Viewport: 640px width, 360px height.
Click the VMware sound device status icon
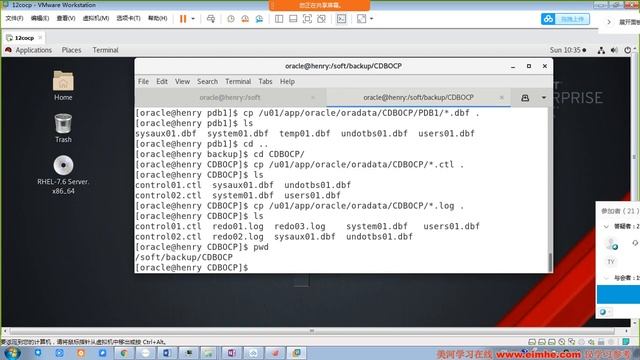pyautogui.click(x=591, y=342)
